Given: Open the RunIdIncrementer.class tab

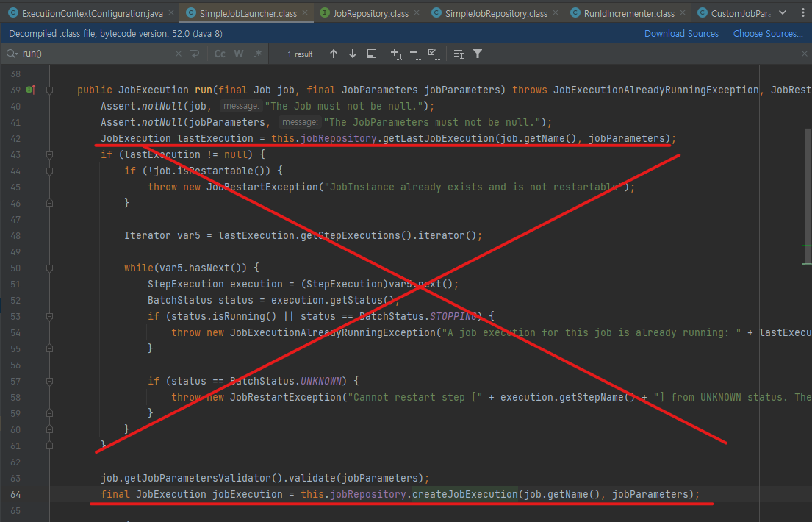Looking at the screenshot, I should point(629,13).
